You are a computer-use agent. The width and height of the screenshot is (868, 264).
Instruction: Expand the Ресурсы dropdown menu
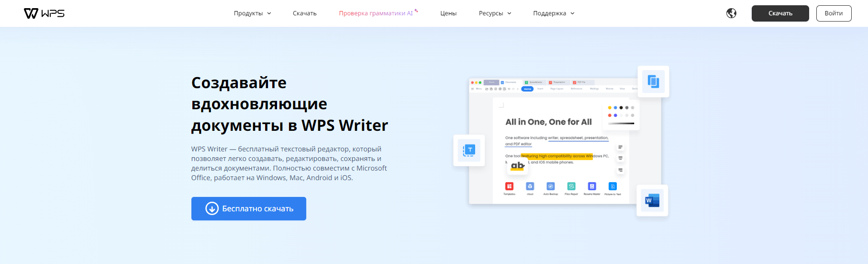pyautogui.click(x=495, y=13)
